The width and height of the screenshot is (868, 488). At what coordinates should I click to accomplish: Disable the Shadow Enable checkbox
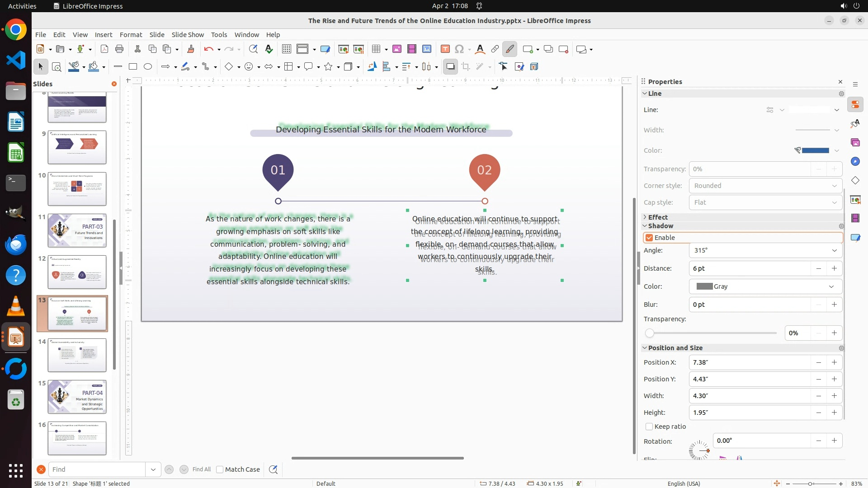649,238
